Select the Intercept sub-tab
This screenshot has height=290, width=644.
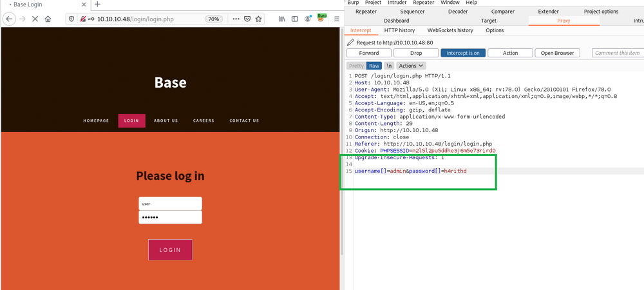point(361,30)
